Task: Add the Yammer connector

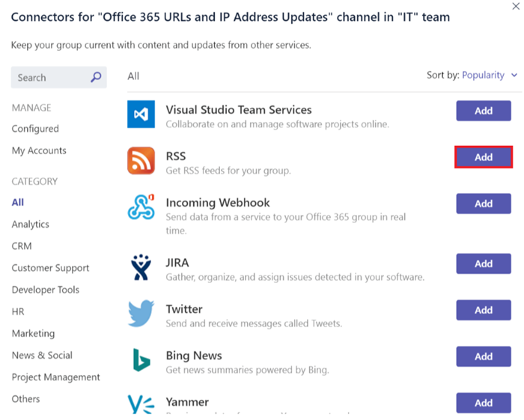Action: 484,403
